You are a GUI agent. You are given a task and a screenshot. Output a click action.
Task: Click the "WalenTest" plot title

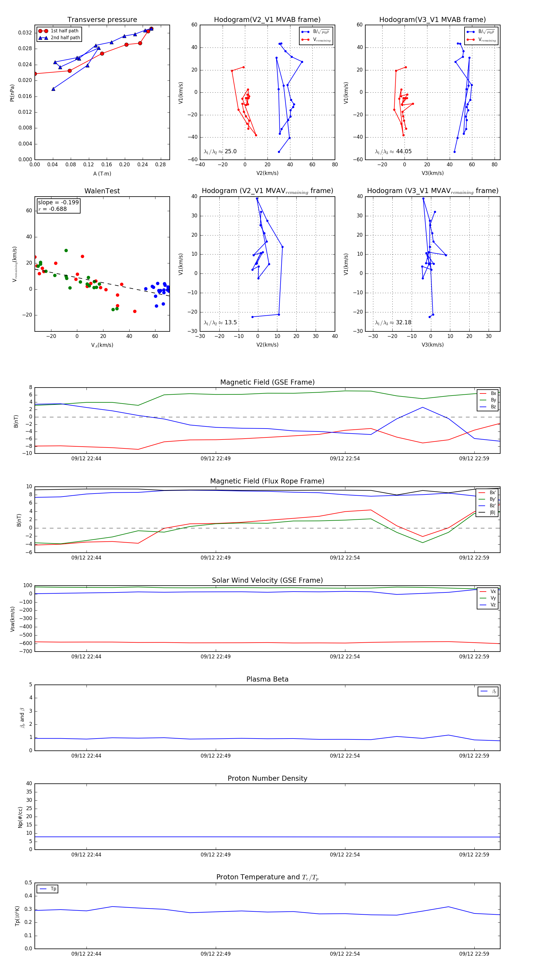102,191
